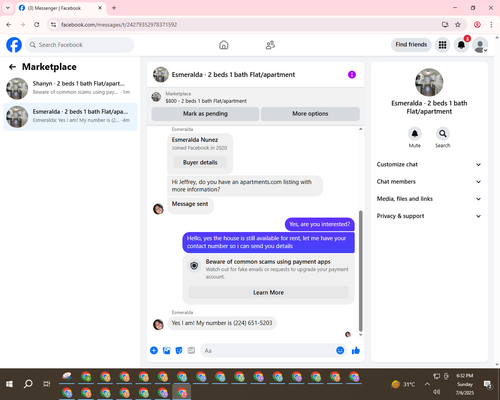Click Learn More about scams
Image resolution: width=500 pixels, height=400 pixels.
pos(269,292)
